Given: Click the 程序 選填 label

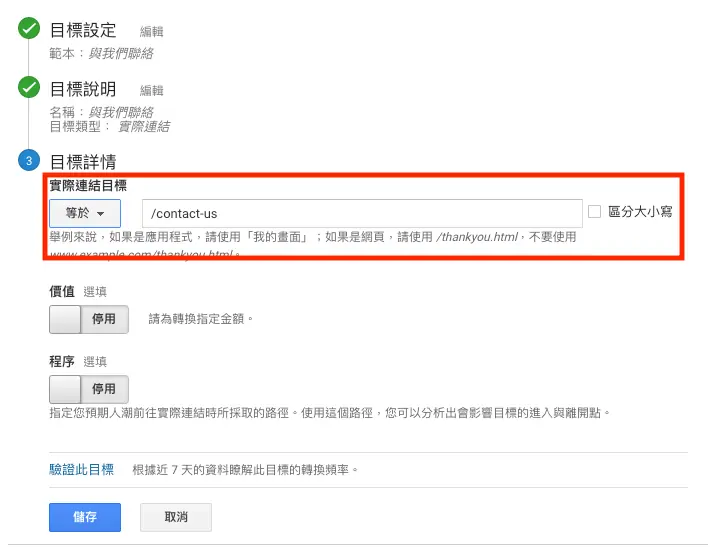Looking at the screenshot, I should click(x=78, y=361).
